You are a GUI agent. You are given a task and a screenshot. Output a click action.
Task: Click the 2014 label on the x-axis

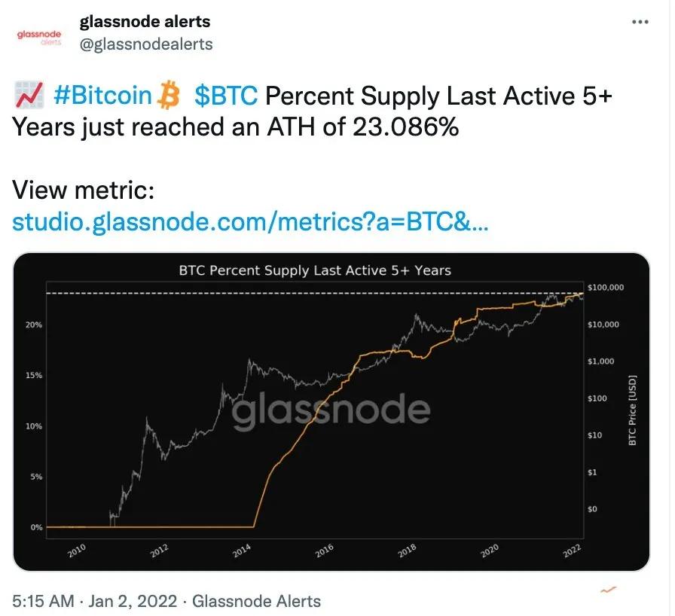[242, 550]
